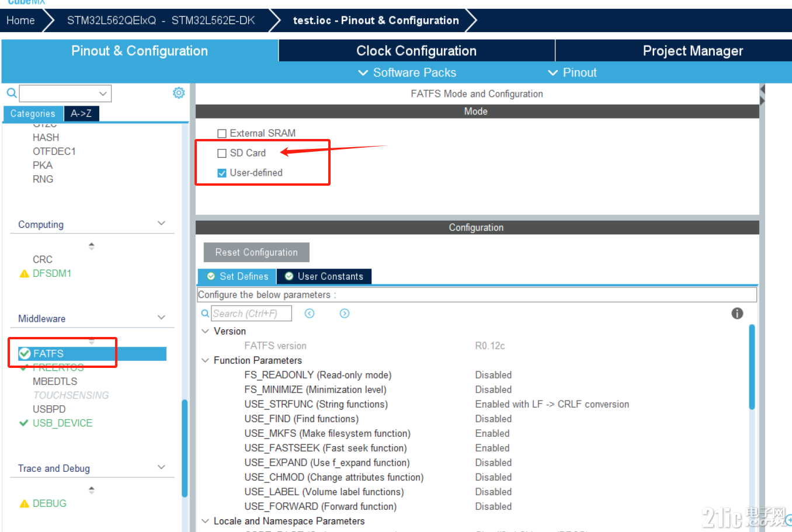Select HASH in the category list
Image resolution: width=792 pixels, height=532 pixels.
pos(46,137)
